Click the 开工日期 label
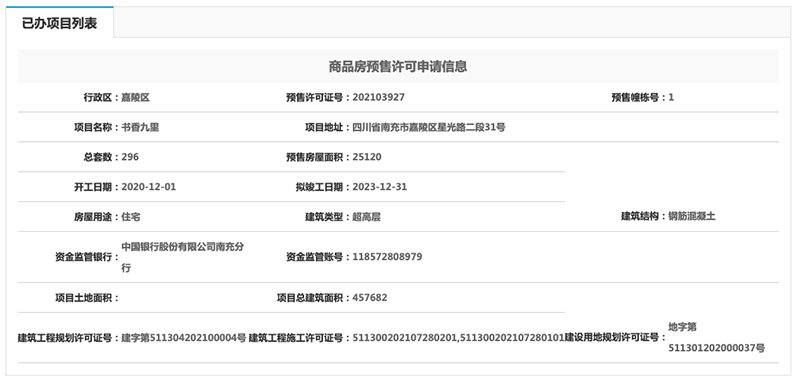 point(93,187)
